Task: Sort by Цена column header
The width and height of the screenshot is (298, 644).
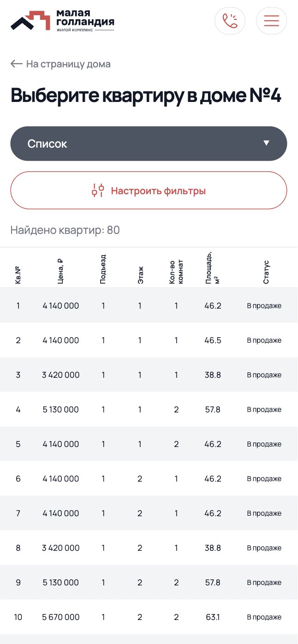Action: click(60, 269)
